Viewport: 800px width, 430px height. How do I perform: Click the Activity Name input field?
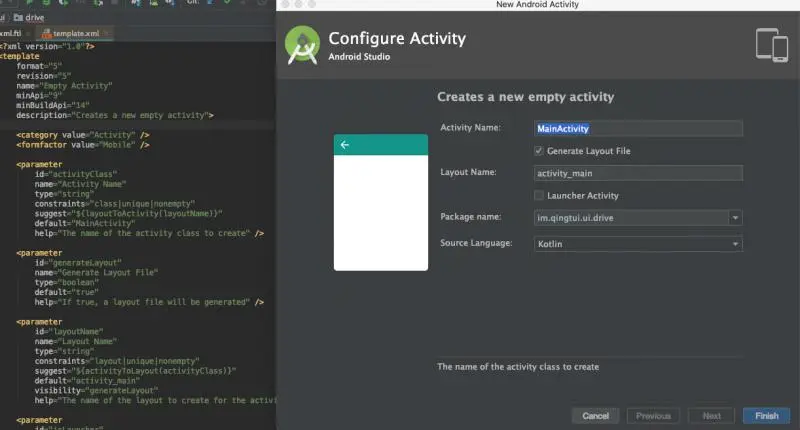coord(638,129)
